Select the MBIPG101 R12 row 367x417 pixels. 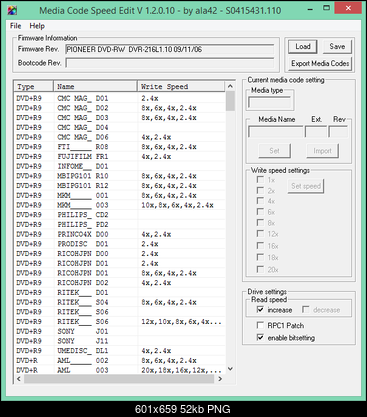click(x=120, y=186)
